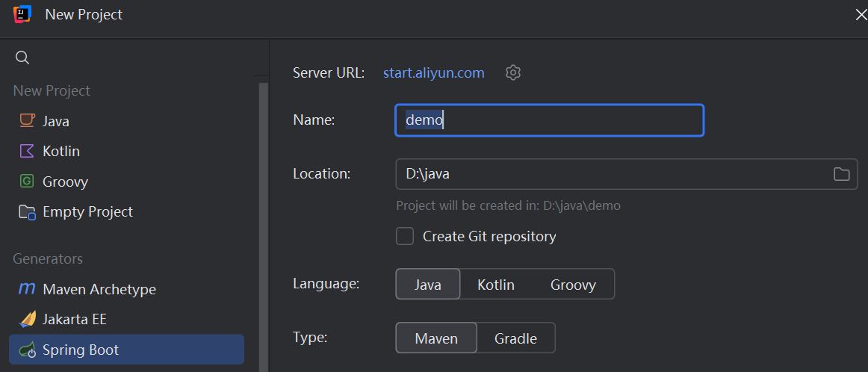
Task: Enable Create Git repository checkbox
Action: pyautogui.click(x=405, y=236)
